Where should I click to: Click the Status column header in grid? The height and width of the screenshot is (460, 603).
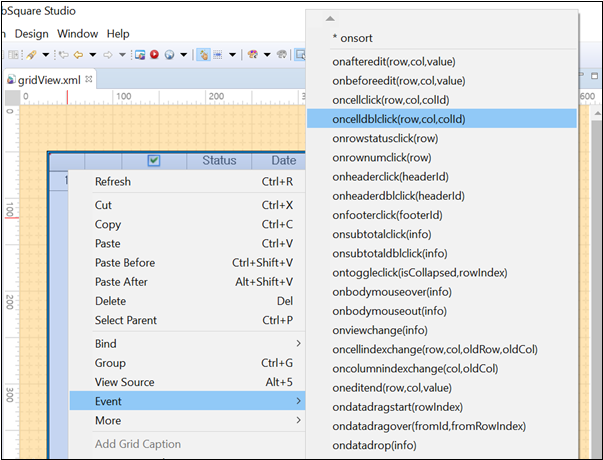coord(219,160)
